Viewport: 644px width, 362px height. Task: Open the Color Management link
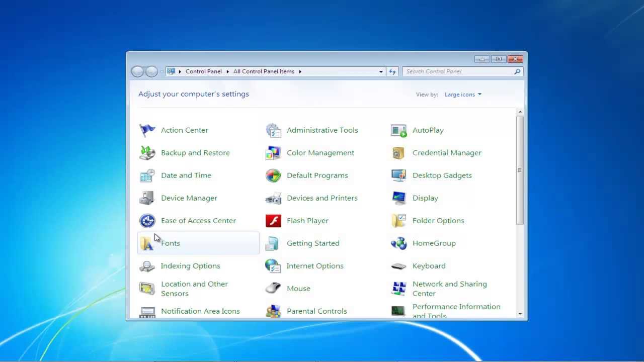(x=320, y=153)
